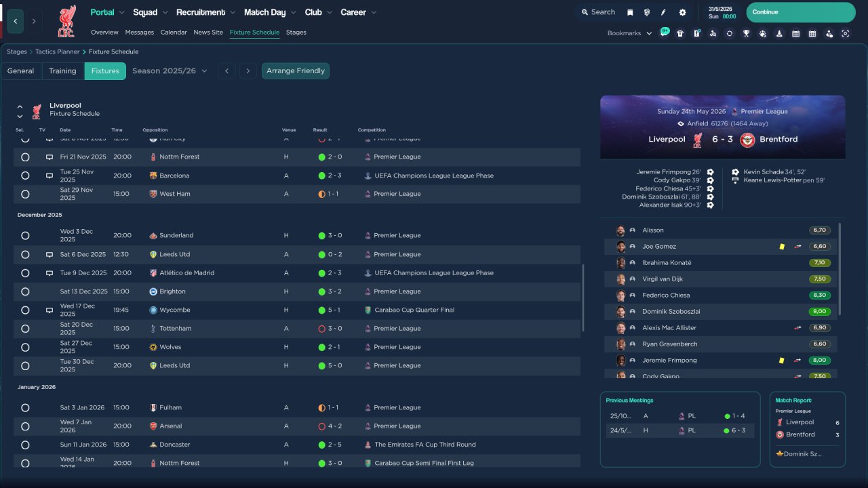Click the yellow card icon on Joe Gomez's row

click(x=782, y=247)
